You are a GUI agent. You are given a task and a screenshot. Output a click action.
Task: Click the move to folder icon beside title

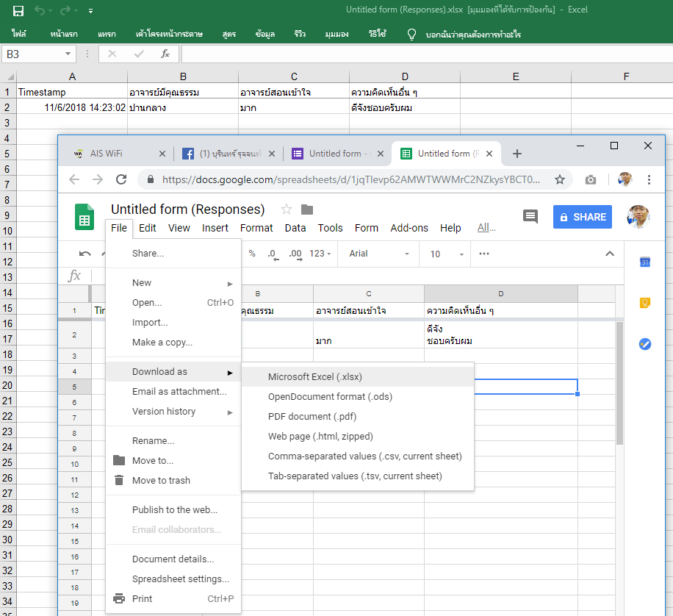pyautogui.click(x=307, y=209)
